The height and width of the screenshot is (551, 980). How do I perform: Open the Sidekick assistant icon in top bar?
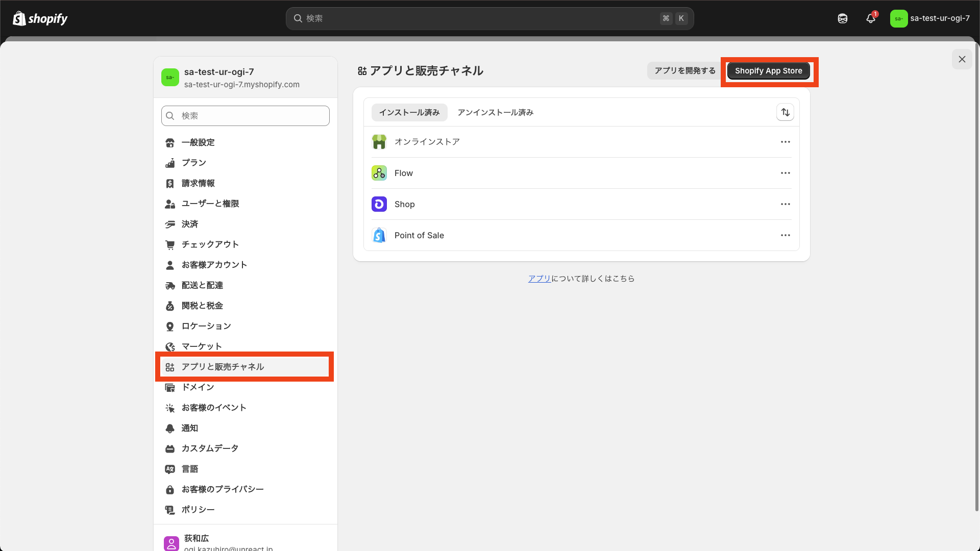[x=843, y=19]
